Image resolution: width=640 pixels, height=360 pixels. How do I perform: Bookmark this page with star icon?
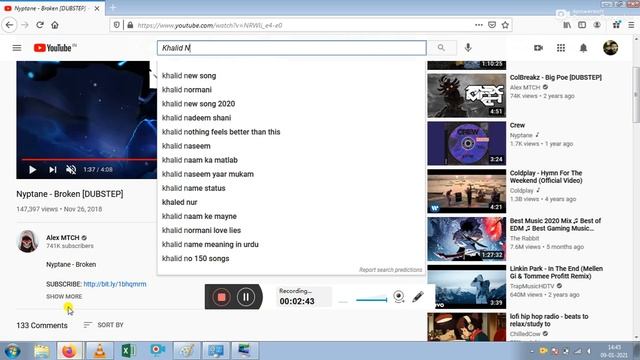click(x=505, y=25)
